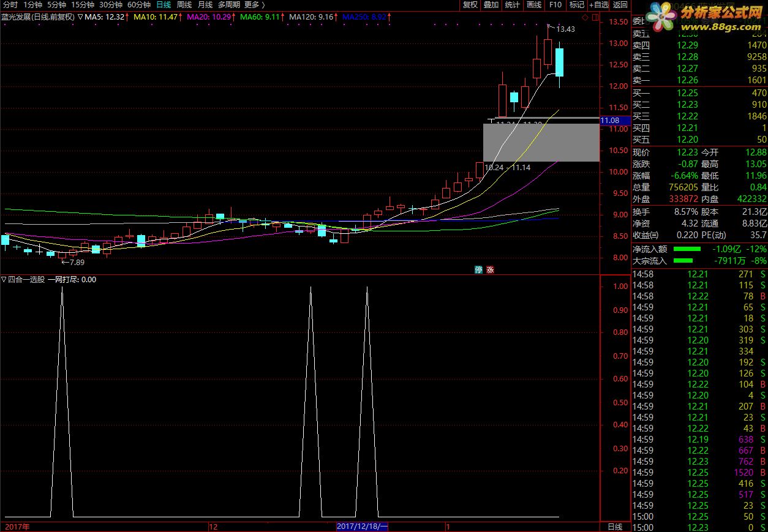Add stock with +自选 button
The height and width of the screenshot is (532, 768).
click(599, 4)
